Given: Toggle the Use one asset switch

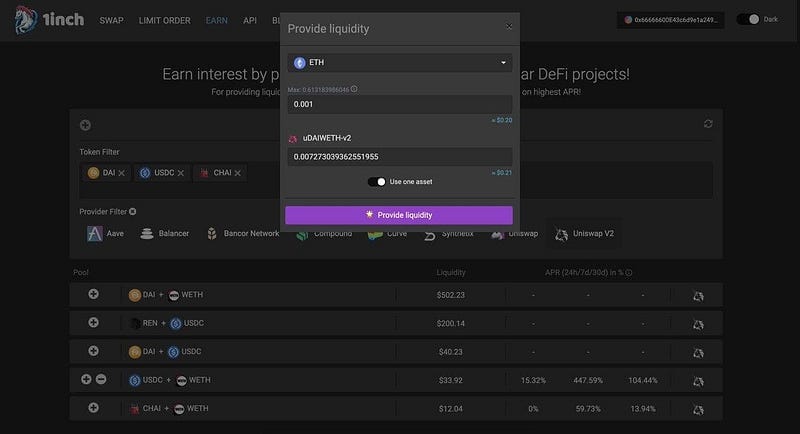Looking at the screenshot, I should [x=376, y=182].
